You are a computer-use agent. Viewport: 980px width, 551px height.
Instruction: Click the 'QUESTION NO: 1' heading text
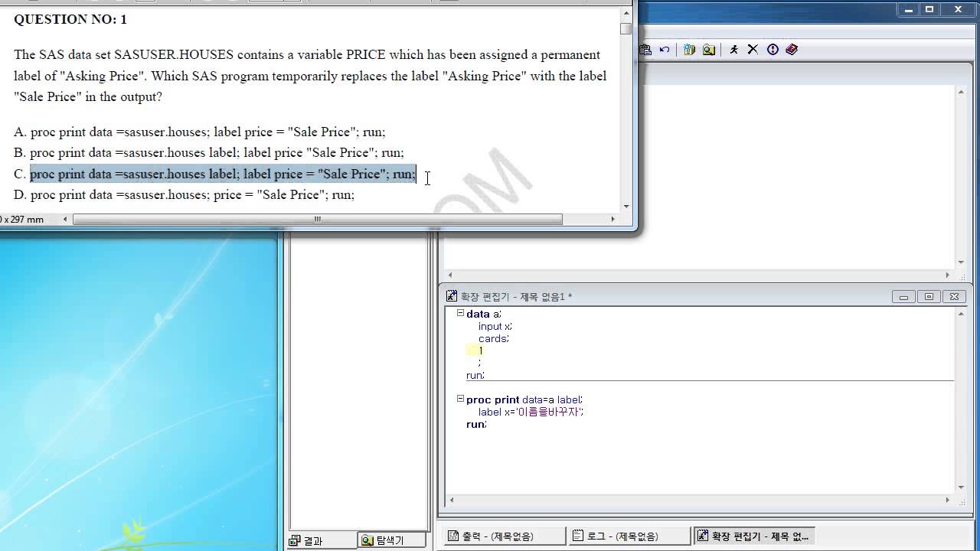tap(70, 19)
